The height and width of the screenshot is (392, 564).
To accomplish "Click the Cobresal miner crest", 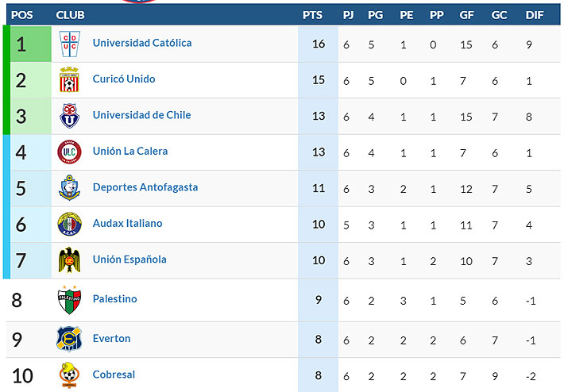I will point(69,375).
